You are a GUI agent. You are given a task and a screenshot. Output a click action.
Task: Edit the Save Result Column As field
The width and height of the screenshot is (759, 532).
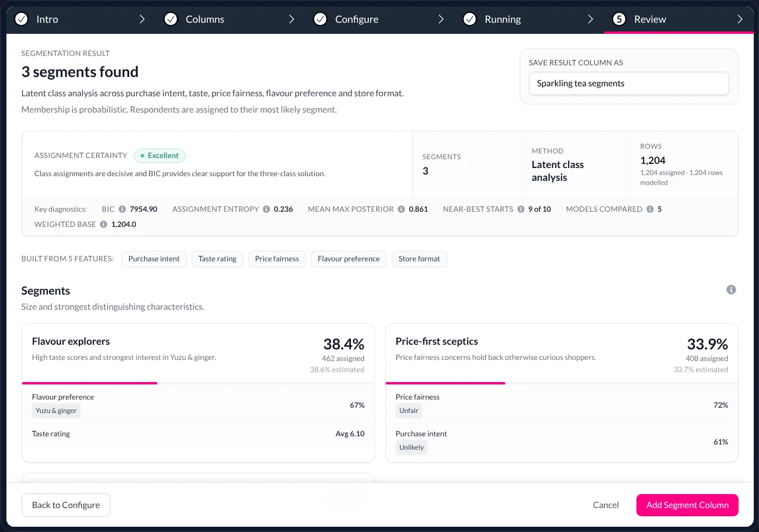(629, 83)
